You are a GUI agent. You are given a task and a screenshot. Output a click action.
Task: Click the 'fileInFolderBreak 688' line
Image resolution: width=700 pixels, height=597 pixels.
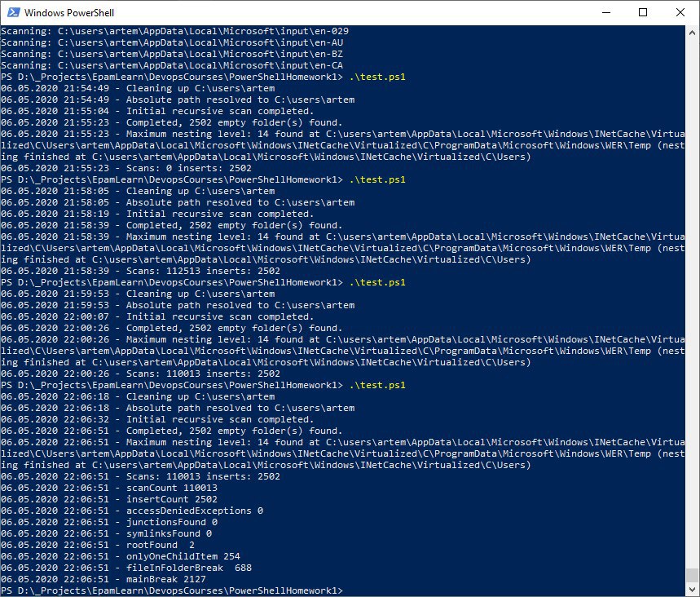[x=126, y=568]
